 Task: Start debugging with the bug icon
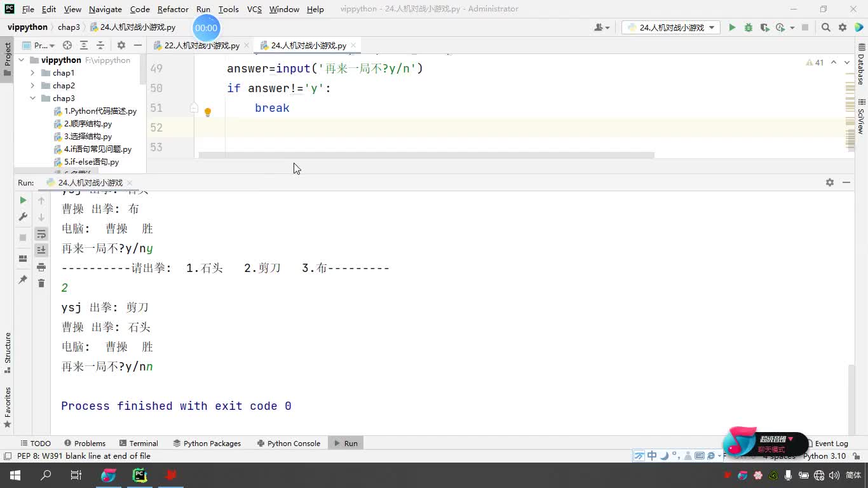point(748,27)
